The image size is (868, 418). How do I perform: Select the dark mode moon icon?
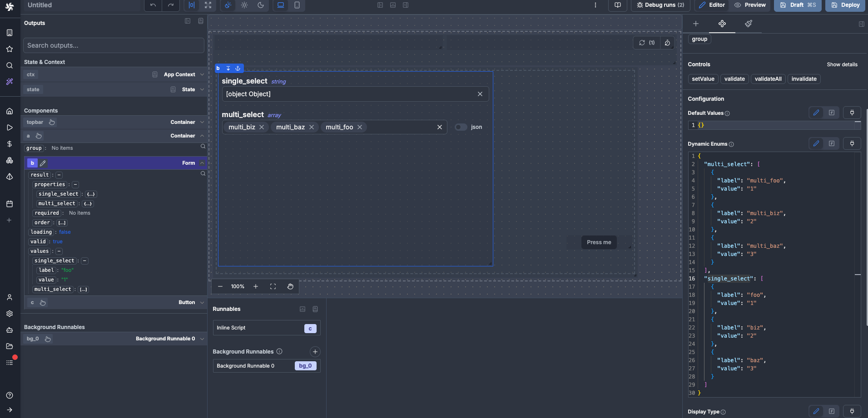point(261,5)
